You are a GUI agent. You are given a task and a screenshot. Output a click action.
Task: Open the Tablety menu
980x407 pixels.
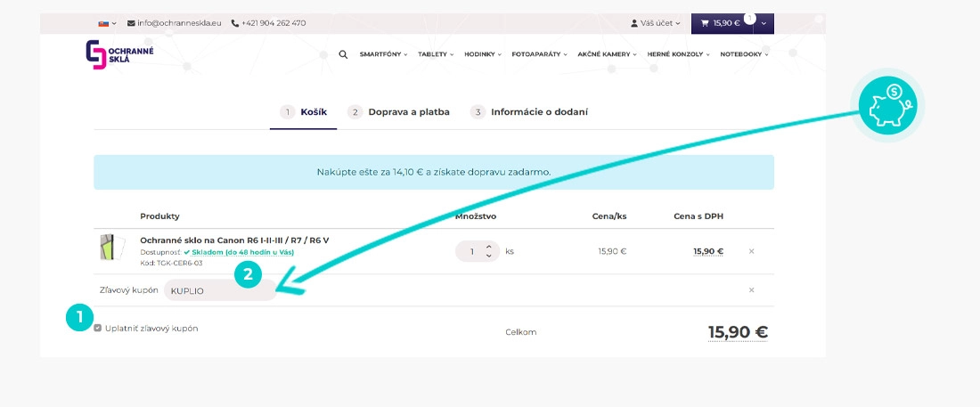click(436, 54)
